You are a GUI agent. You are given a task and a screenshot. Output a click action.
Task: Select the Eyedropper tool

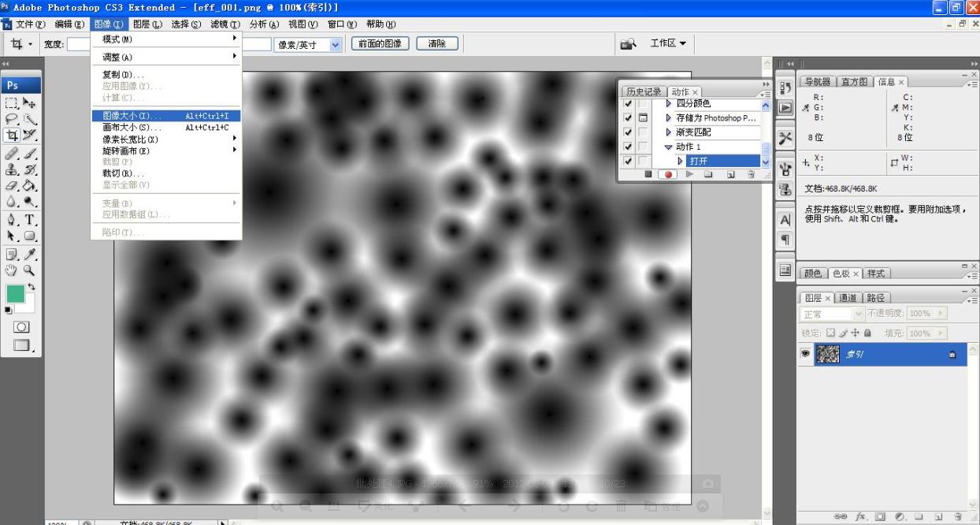(x=29, y=254)
